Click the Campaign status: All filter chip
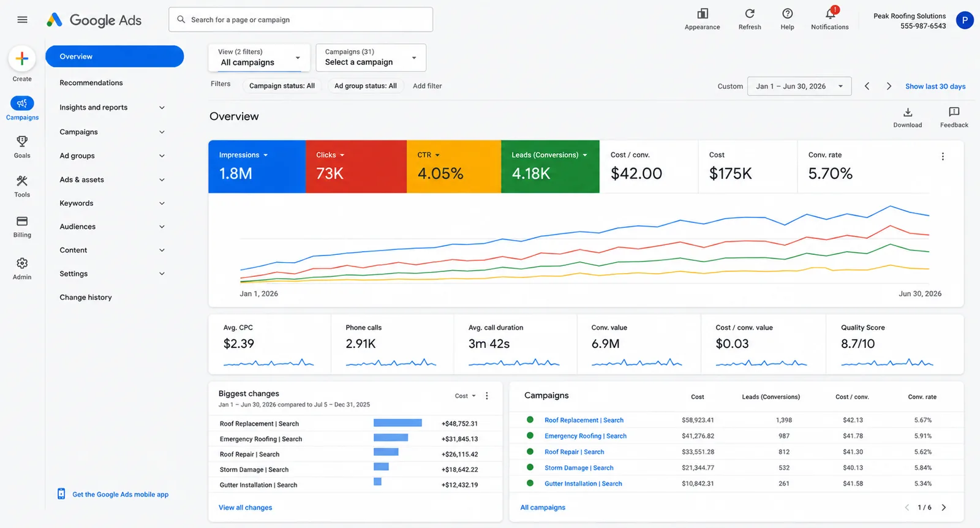Screen dimensions: 980x528 tap(282, 86)
